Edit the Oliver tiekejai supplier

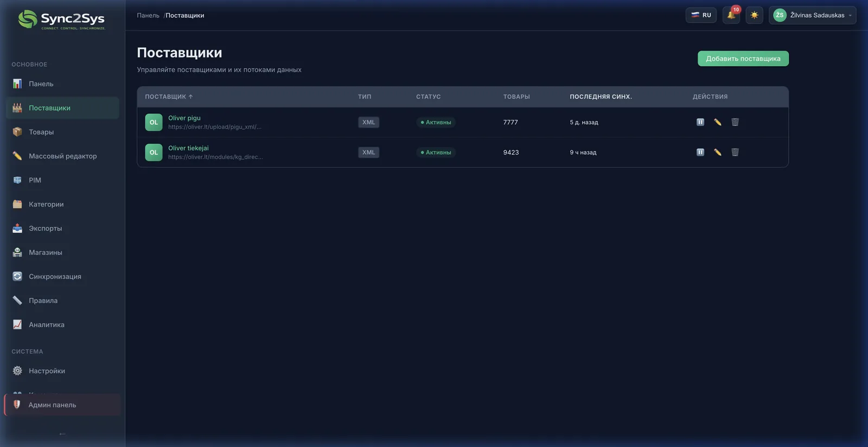718,152
